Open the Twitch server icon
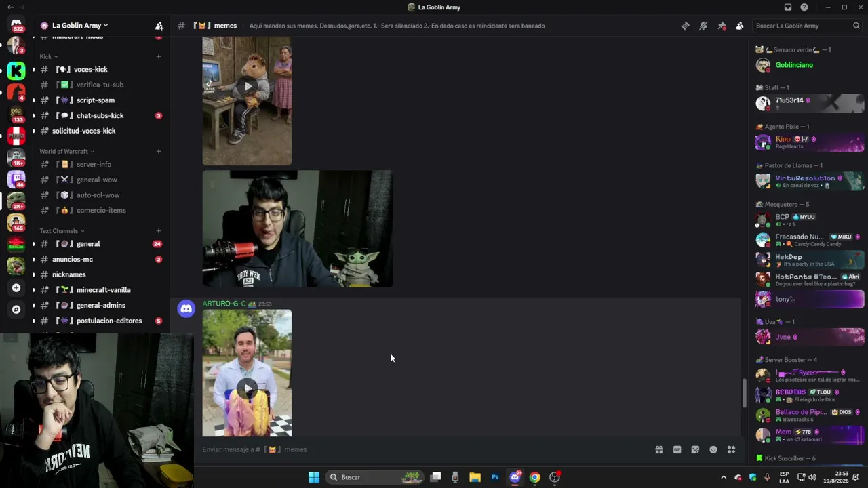 16,179
